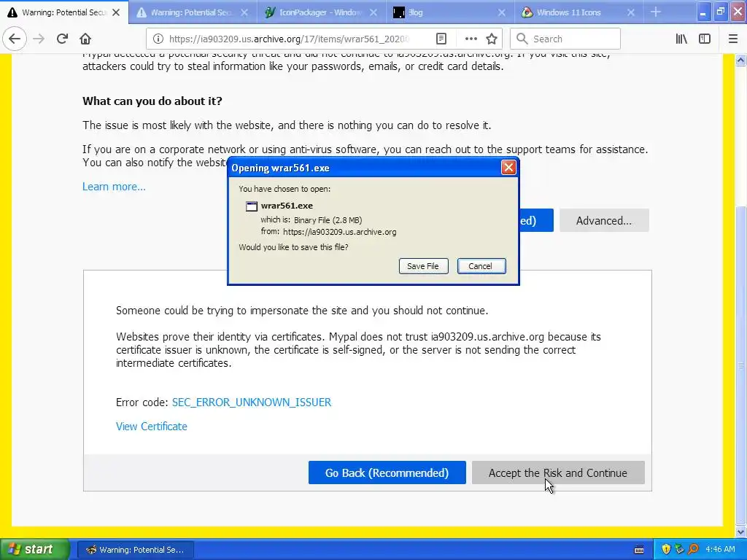Click the browser forward arrow
Viewport: 747px width, 560px height.
[x=39, y=39]
